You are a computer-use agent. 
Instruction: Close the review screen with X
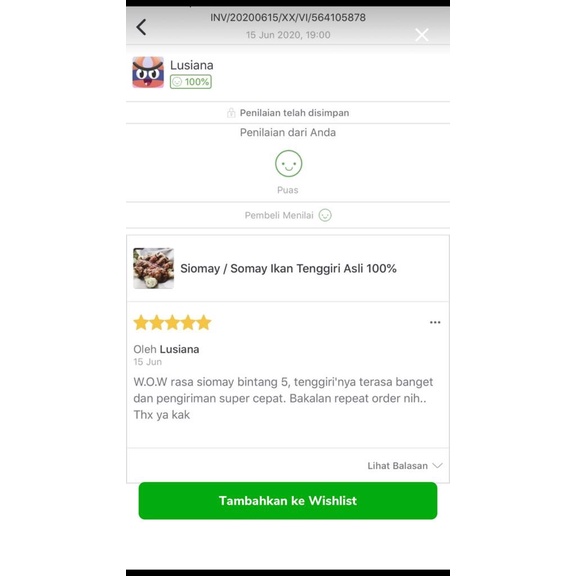pyautogui.click(x=422, y=35)
